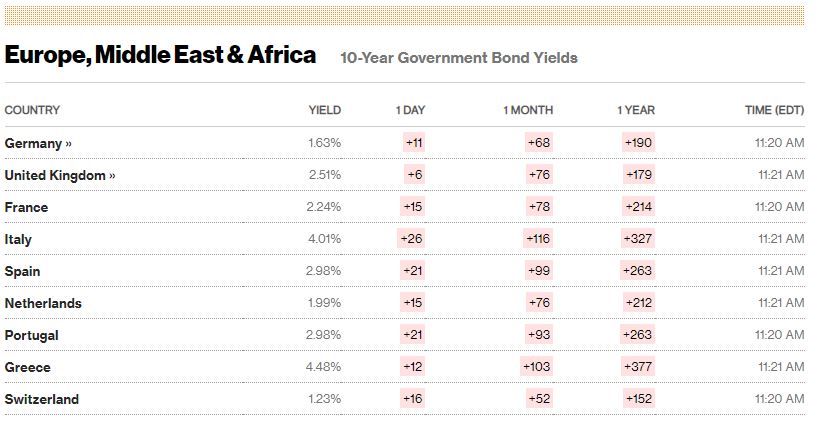816x427 pixels.
Task: Select the Switzerland country row label
Action: tap(42, 399)
